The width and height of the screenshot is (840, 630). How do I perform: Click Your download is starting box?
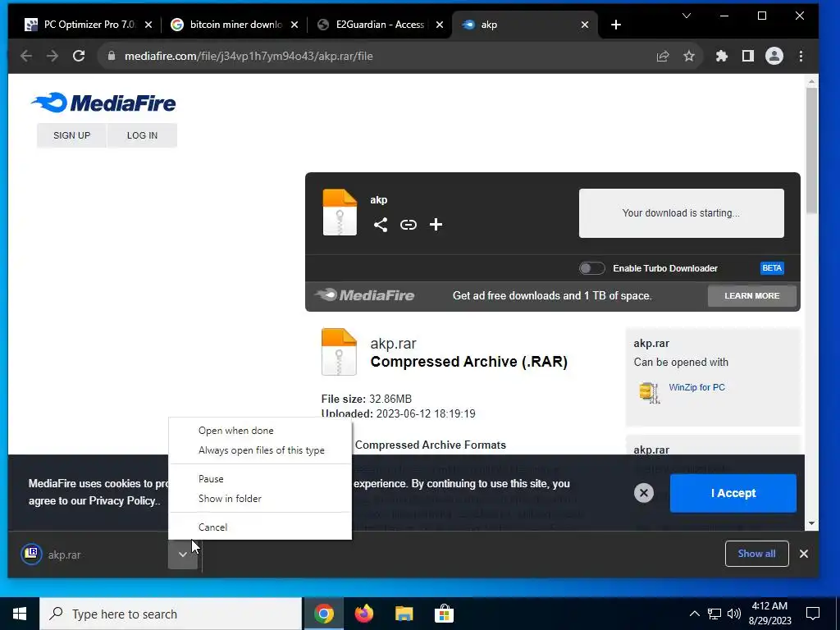tap(681, 213)
